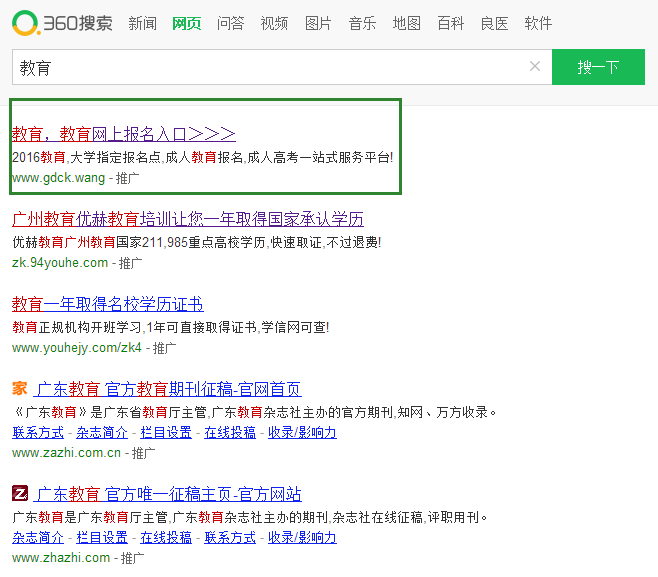Select the 良医 tab
Image resolution: width=658 pixels, height=577 pixels.
coord(494,23)
